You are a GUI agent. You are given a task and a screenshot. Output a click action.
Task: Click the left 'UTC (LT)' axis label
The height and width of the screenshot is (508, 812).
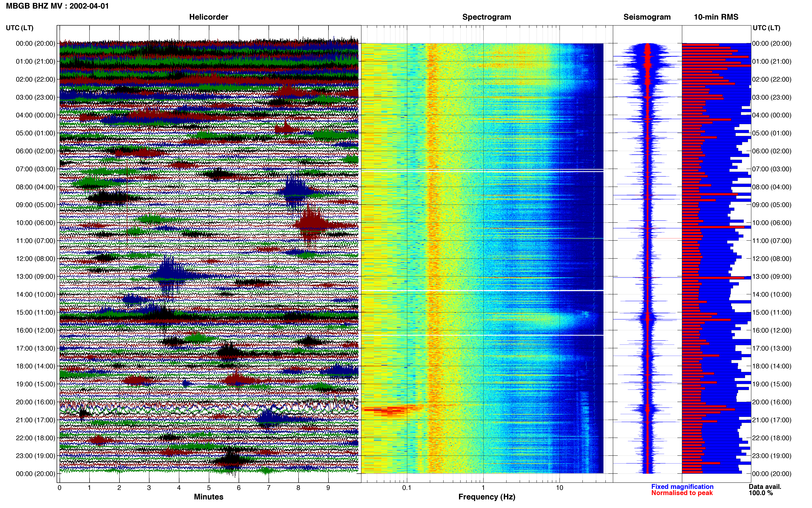[20, 28]
